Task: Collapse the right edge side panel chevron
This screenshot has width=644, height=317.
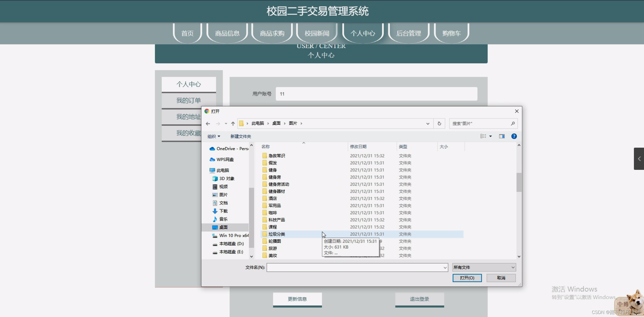Action: point(639,158)
